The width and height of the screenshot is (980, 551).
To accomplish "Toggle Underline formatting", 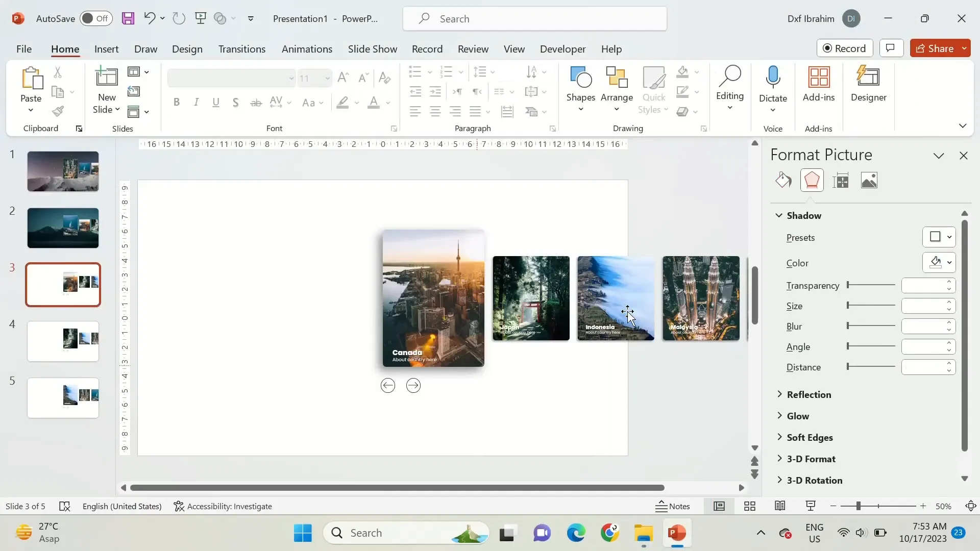I will (216, 103).
